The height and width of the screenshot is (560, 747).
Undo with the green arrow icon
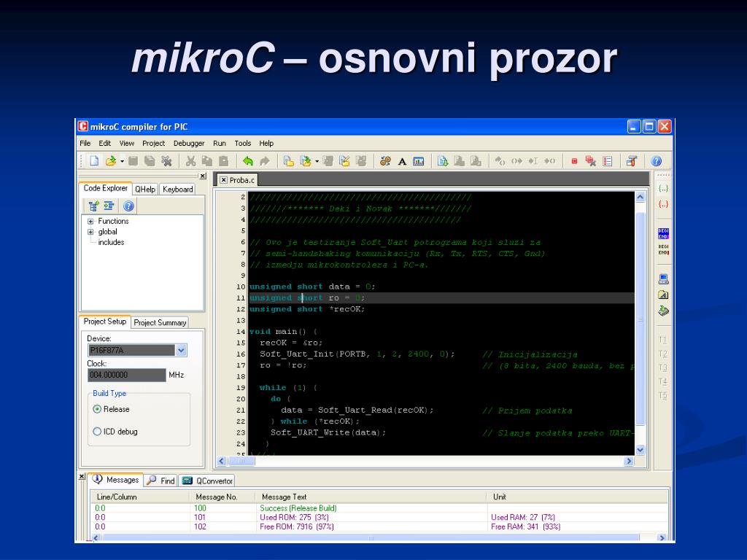point(248,161)
